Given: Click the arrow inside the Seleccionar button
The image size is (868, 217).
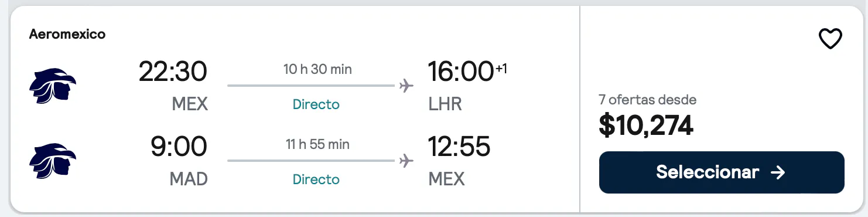Looking at the screenshot, I should [x=778, y=172].
